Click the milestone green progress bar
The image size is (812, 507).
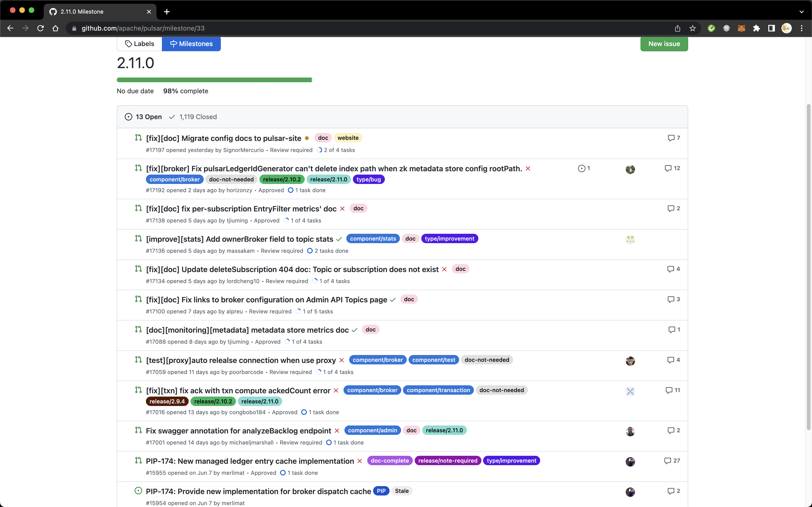[214, 80]
